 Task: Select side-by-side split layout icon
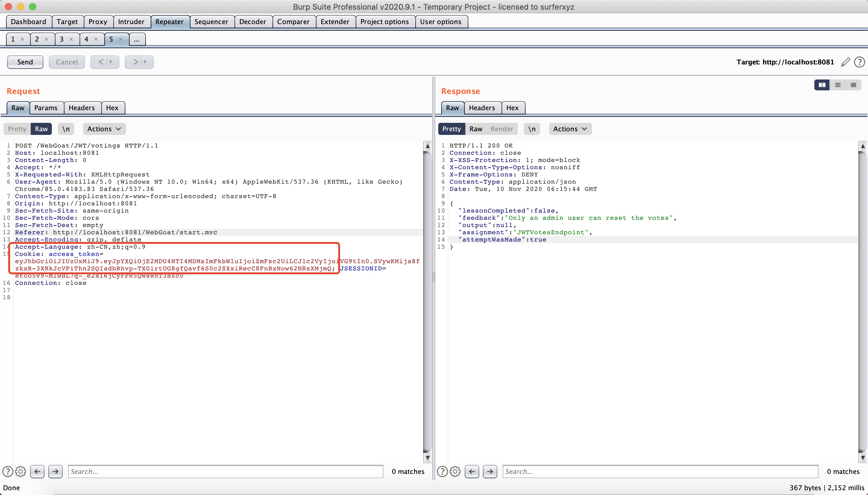pos(822,85)
